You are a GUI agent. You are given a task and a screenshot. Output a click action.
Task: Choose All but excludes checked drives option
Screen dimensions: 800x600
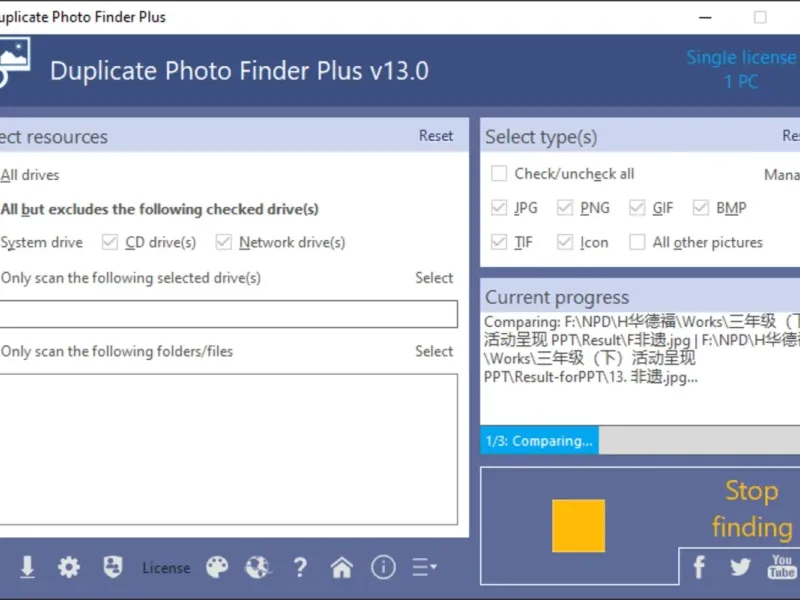pos(159,209)
